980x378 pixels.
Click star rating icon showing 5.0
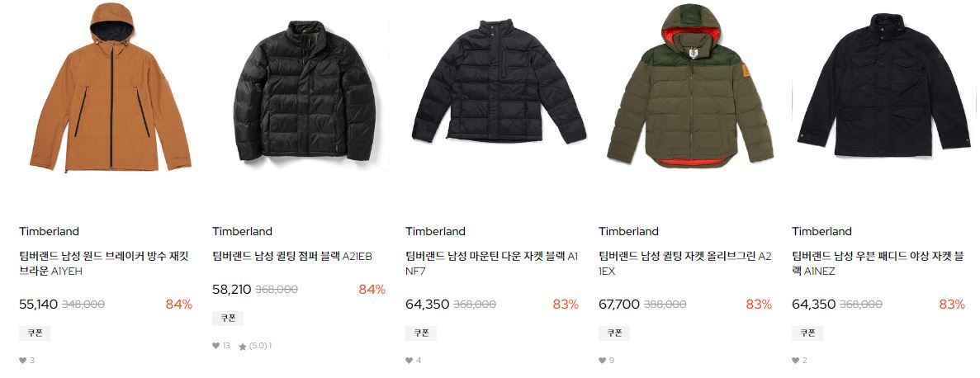pos(243,346)
